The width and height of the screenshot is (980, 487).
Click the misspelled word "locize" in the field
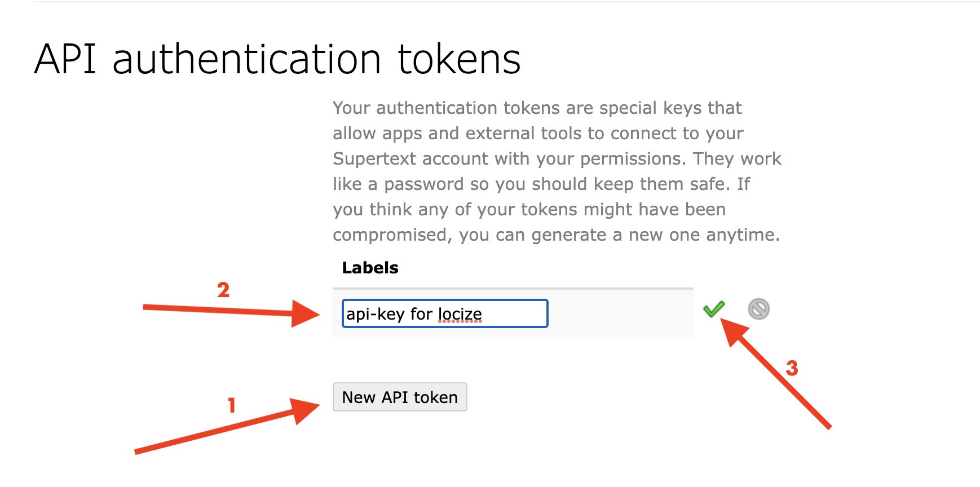pos(460,314)
